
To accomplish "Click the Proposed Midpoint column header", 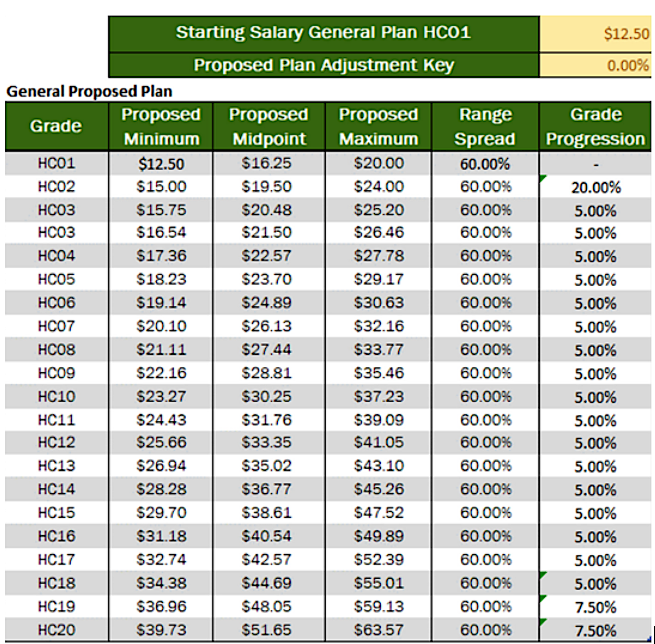I will tap(268, 126).
